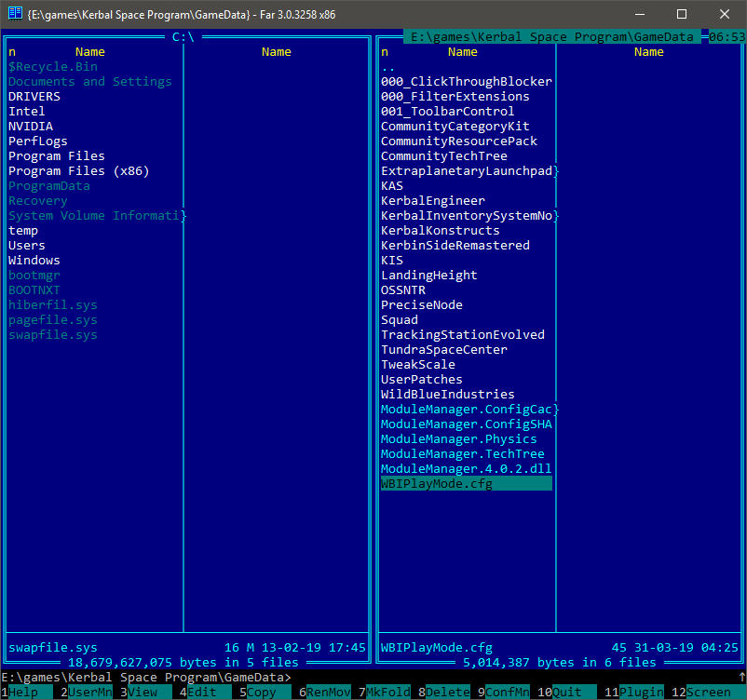Select the Squad folder

pyautogui.click(x=400, y=320)
